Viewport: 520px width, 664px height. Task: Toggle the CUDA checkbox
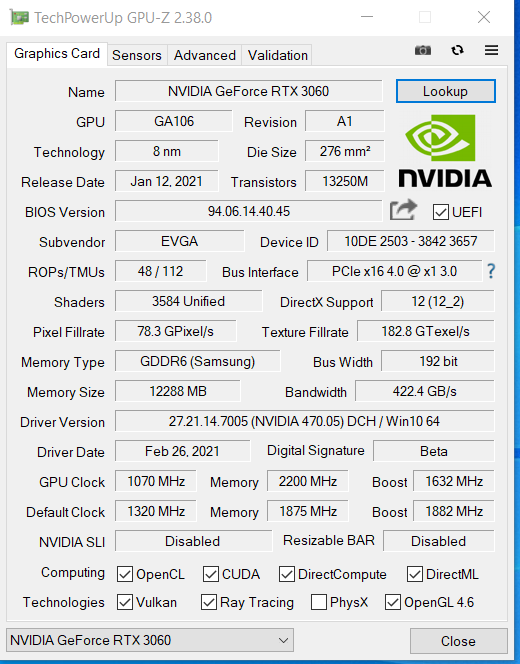210,574
